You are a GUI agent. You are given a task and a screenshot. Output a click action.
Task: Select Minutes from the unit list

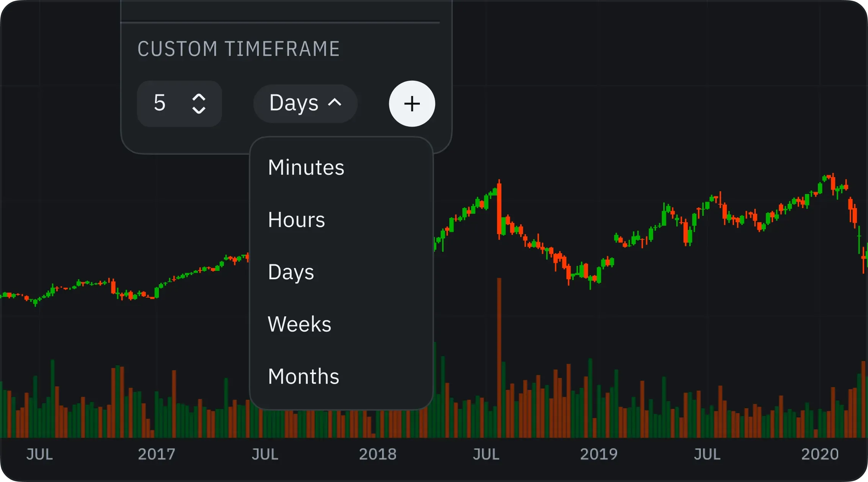tap(306, 168)
